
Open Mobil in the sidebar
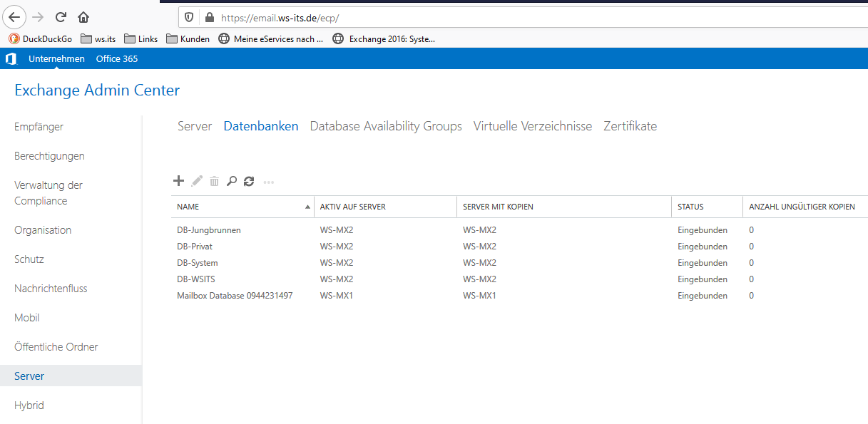pyautogui.click(x=27, y=318)
